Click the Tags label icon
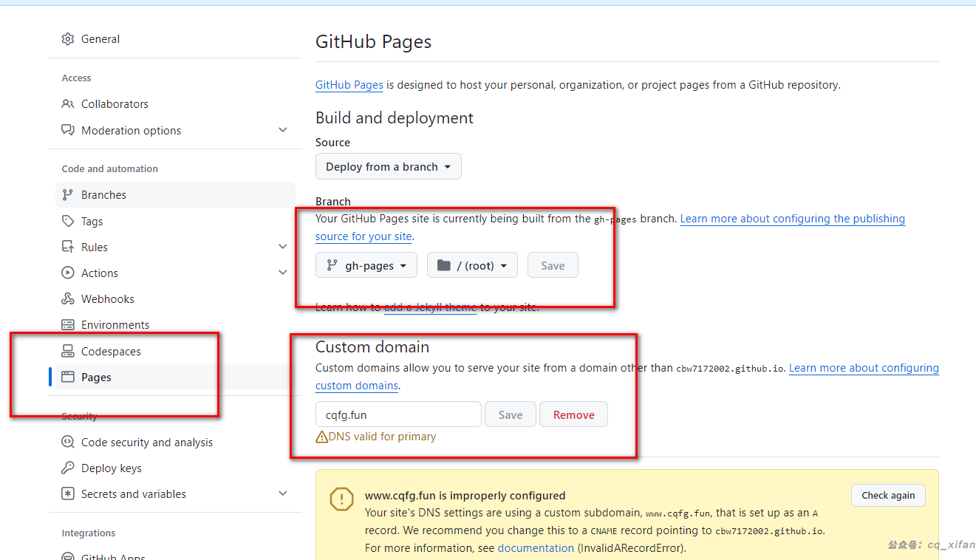The width and height of the screenshot is (976, 560). click(x=68, y=222)
